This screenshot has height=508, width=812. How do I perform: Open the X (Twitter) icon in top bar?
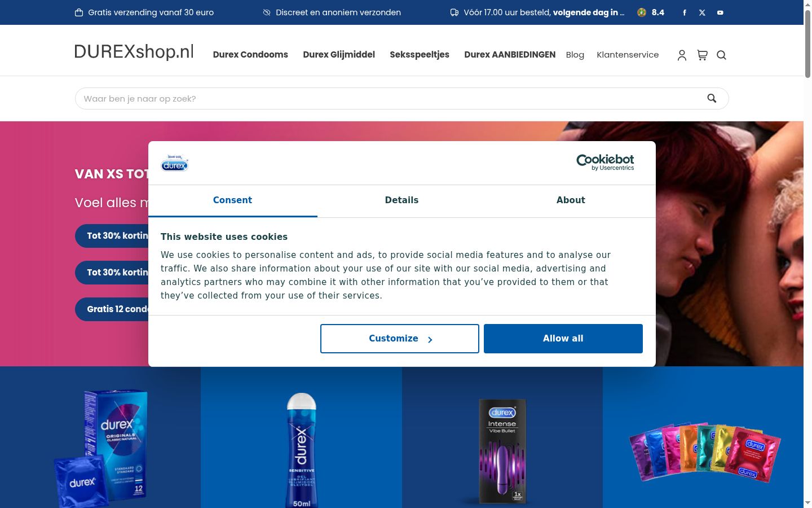pos(702,12)
